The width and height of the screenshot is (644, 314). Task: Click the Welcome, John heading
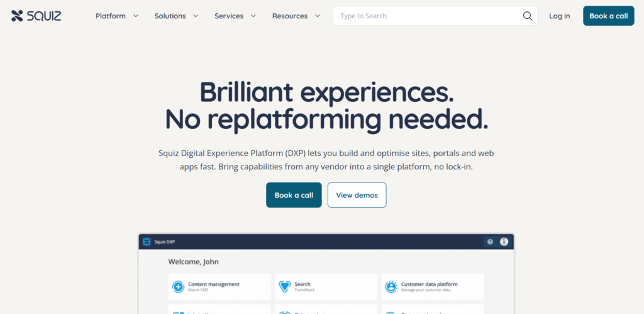click(x=194, y=261)
